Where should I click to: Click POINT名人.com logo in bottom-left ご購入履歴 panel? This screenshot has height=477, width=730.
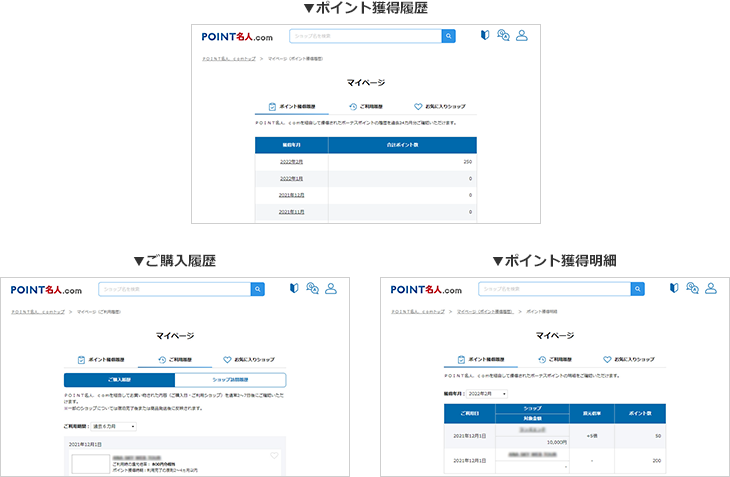[46, 290]
